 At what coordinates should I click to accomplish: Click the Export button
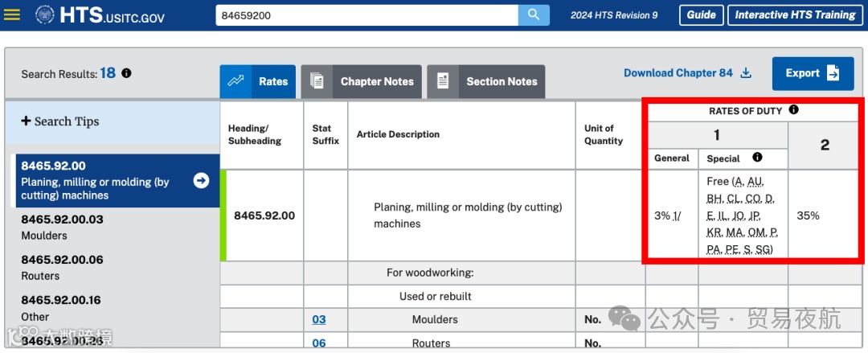tap(813, 73)
